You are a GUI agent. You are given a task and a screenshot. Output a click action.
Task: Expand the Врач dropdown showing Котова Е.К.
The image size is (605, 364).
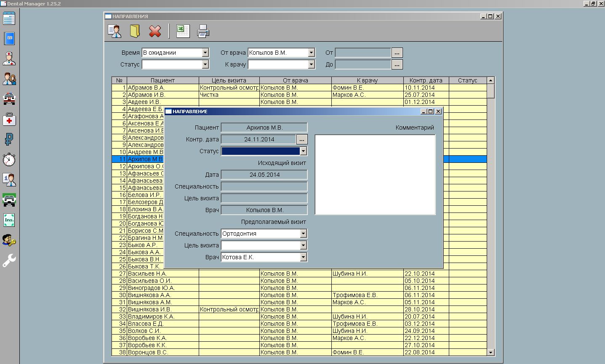click(x=303, y=257)
